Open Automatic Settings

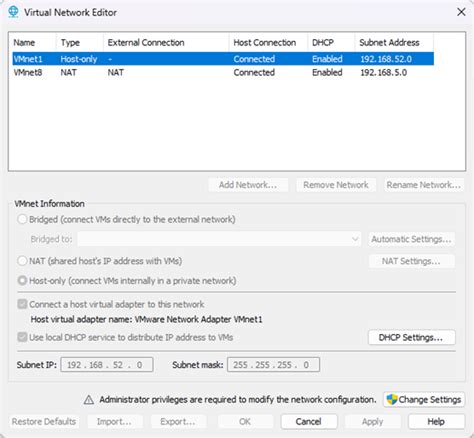click(412, 239)
